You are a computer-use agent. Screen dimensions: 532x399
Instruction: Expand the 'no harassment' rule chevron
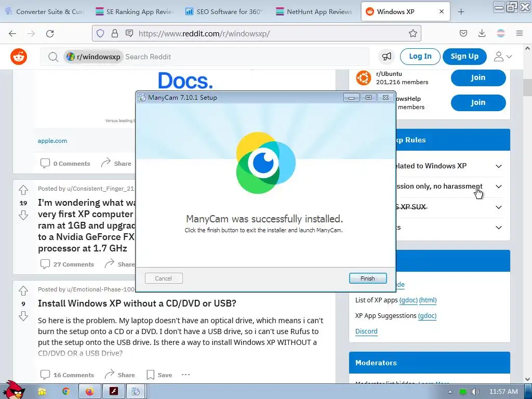499,187
